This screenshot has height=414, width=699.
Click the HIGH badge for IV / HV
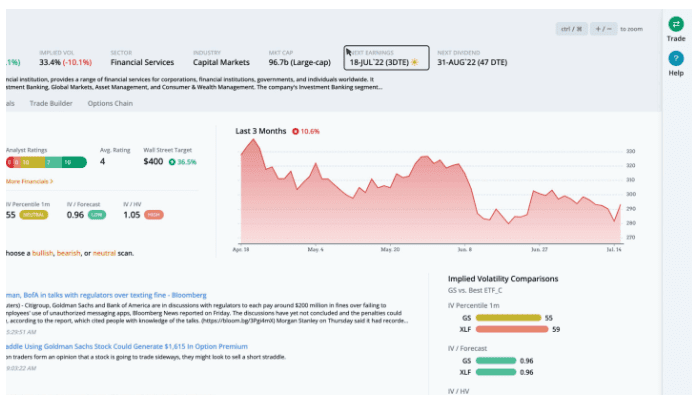tap(154, 214)
